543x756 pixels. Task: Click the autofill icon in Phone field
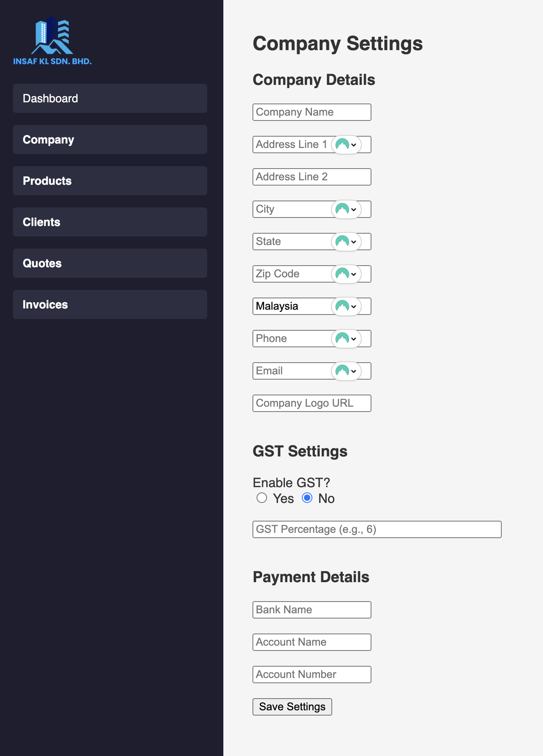click(x=346, y=339)
